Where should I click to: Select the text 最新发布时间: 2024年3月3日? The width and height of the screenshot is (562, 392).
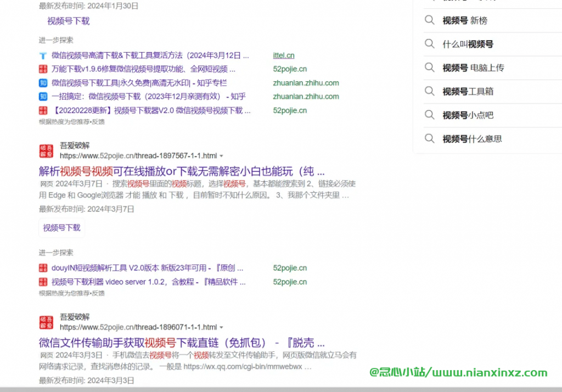pyautogui.click(x=86, y=380)
